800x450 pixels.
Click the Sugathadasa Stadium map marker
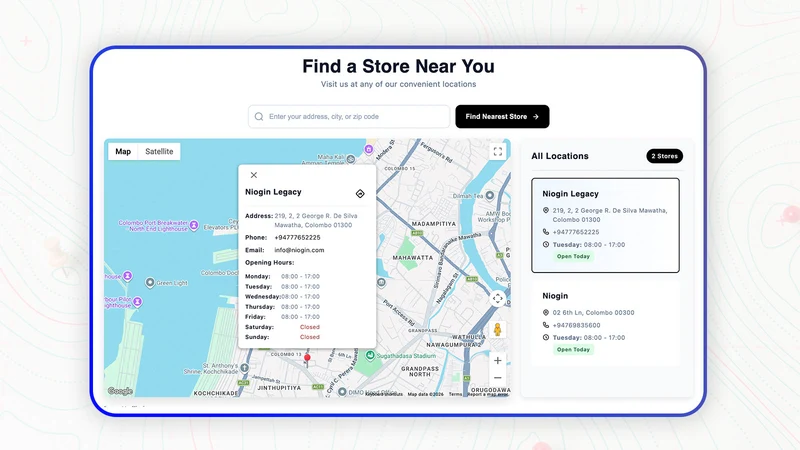point(370,355)
